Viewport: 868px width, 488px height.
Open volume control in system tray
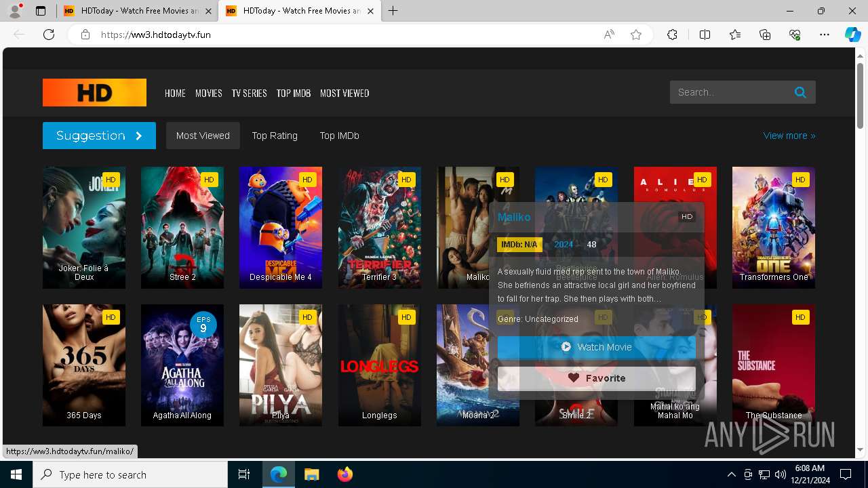point(780,474)
